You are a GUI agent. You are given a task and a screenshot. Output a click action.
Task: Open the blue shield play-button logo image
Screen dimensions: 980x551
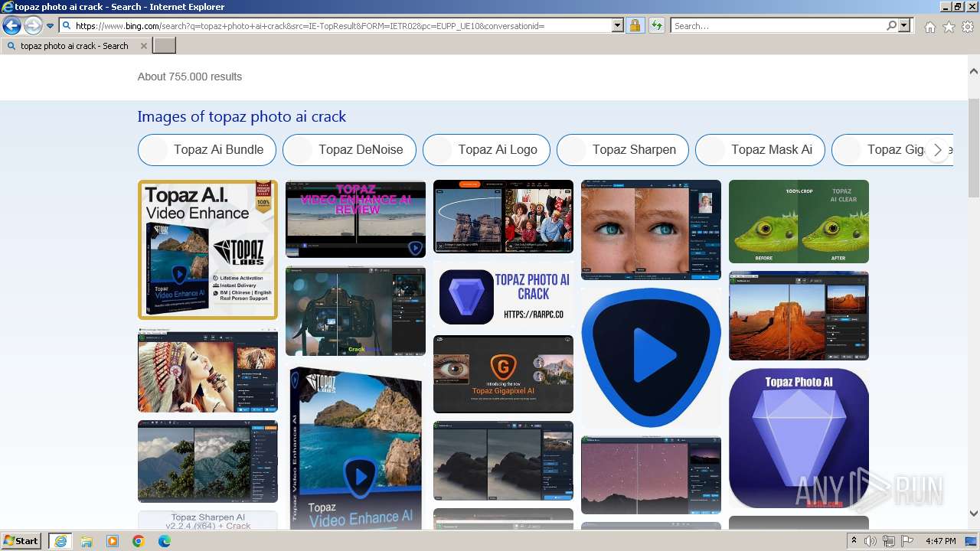651,357
